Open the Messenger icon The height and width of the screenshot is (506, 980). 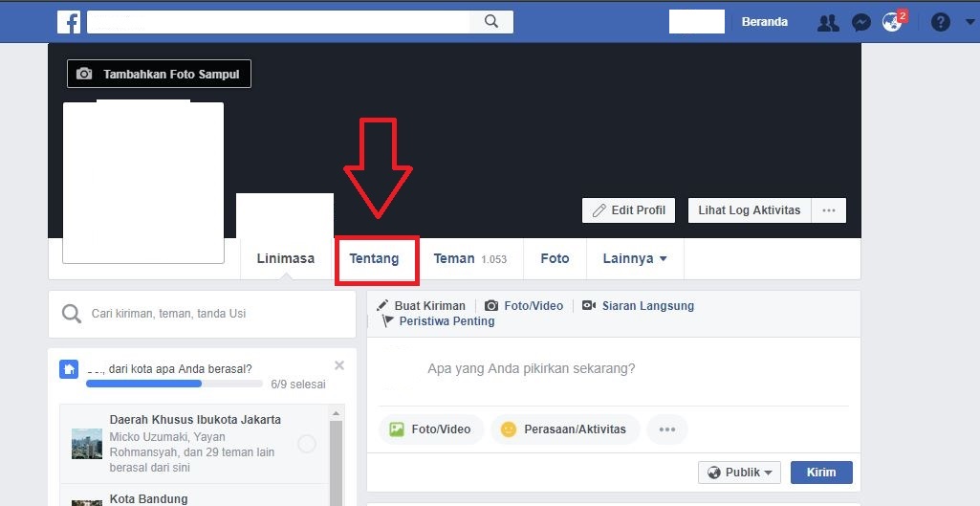pyautogui.click(x=861, y=23)
